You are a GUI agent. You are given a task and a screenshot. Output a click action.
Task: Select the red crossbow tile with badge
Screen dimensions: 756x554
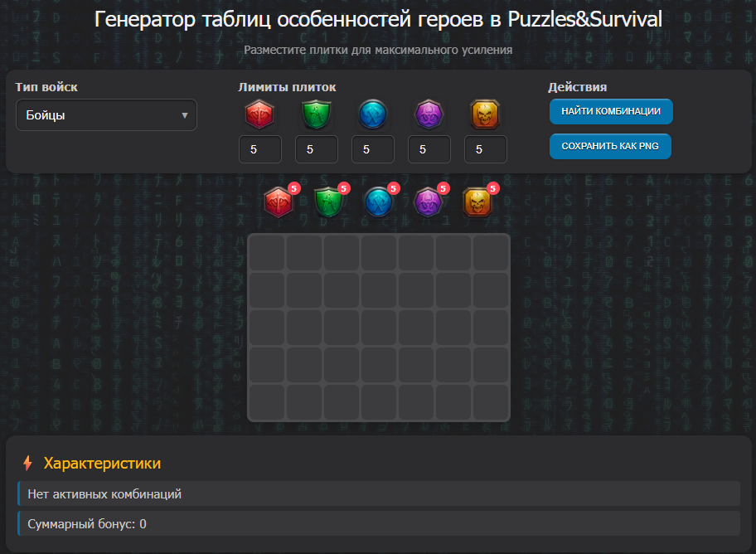pyautogui.click(x=278, y=202)
